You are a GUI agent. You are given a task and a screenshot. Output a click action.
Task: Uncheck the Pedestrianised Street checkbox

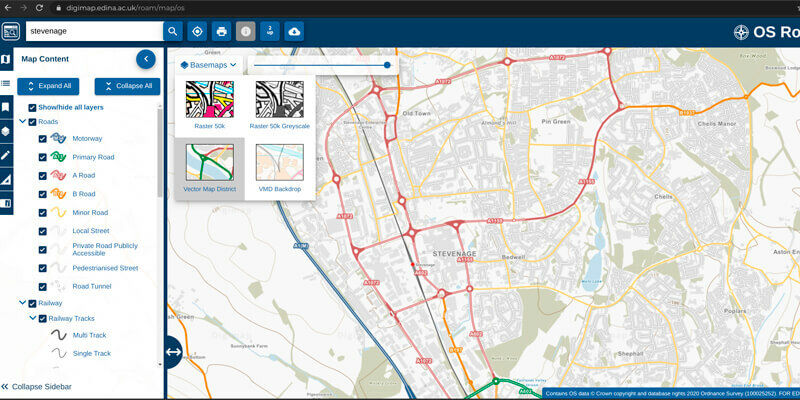[x=43, y=268]
